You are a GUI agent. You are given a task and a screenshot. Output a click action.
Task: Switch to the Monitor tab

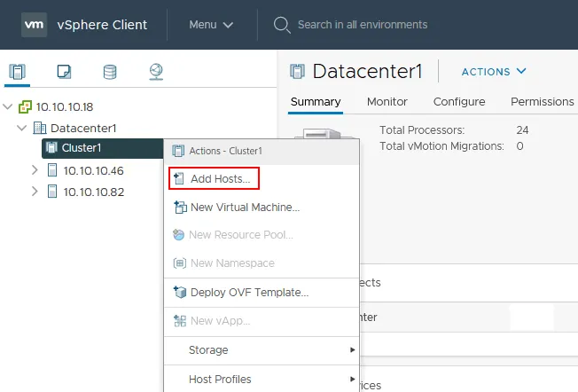click(387, 102)
